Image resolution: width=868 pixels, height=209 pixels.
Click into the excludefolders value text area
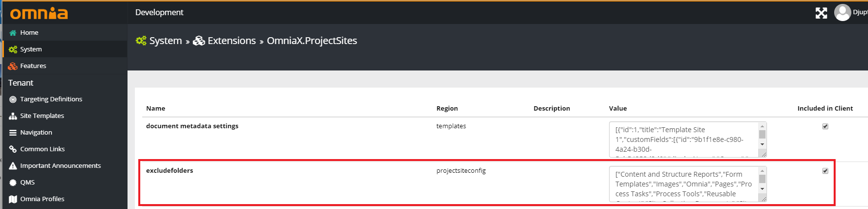684,184
